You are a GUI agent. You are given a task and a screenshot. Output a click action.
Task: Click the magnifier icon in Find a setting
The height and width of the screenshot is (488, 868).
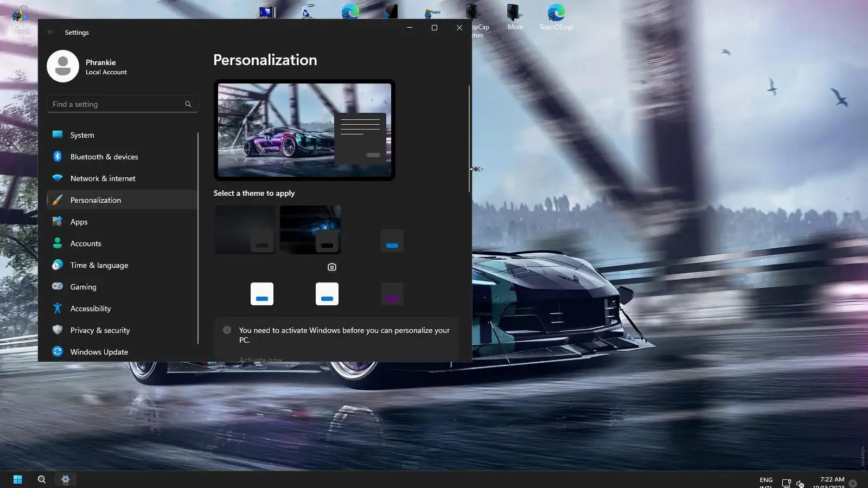point(188,104)
